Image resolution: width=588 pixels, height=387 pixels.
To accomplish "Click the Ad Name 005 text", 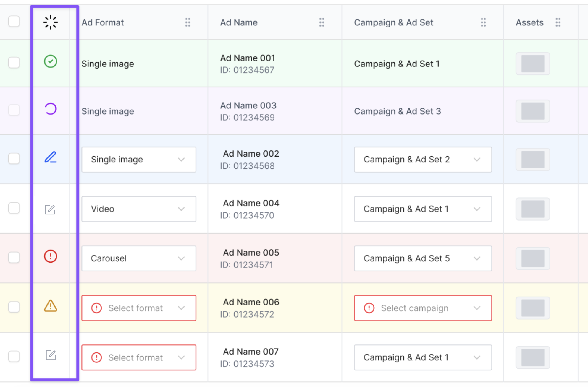I will click(x=251, y=253).
